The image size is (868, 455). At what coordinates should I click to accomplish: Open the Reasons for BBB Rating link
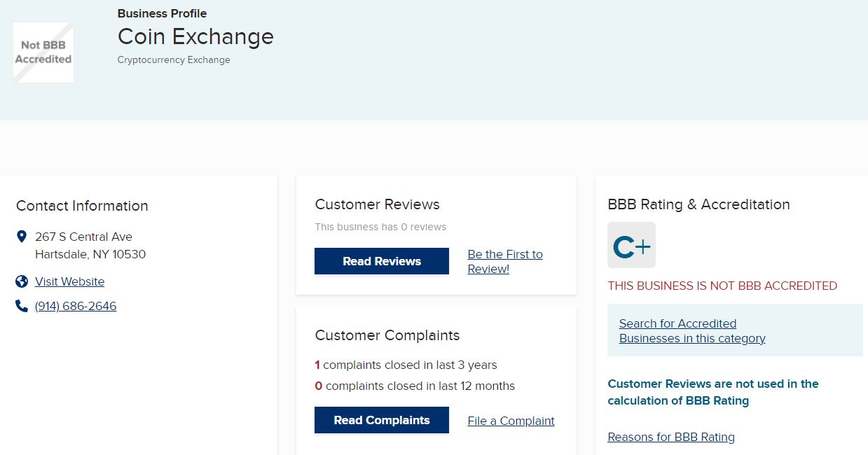[x=671, y=437]
